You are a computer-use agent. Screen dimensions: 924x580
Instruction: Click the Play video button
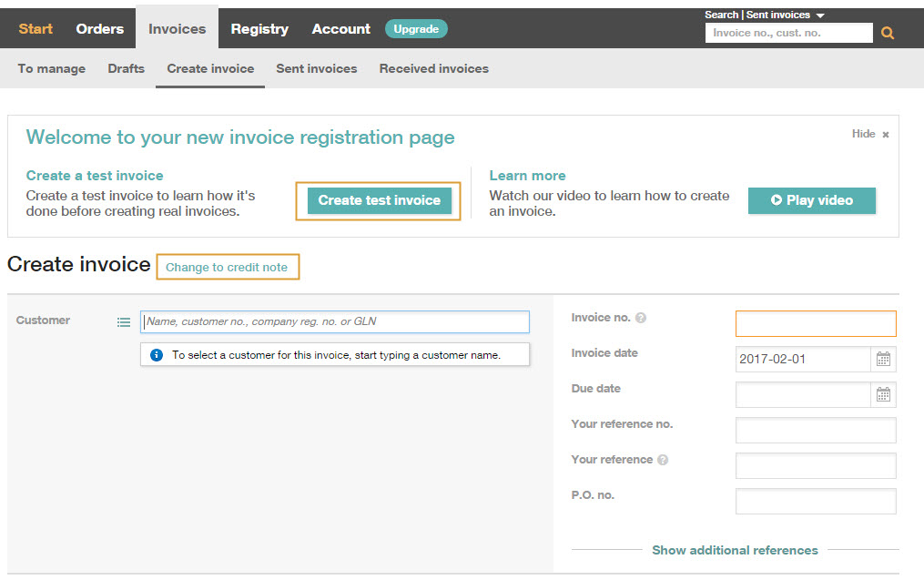pyautogui.click(x=811, y=200)
